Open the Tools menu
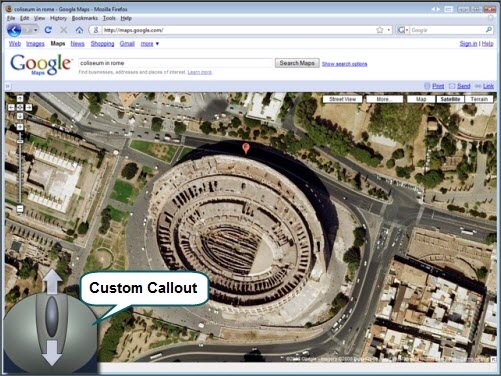The image size is (501, 376). pyautogui.click(x=109, y=18)
